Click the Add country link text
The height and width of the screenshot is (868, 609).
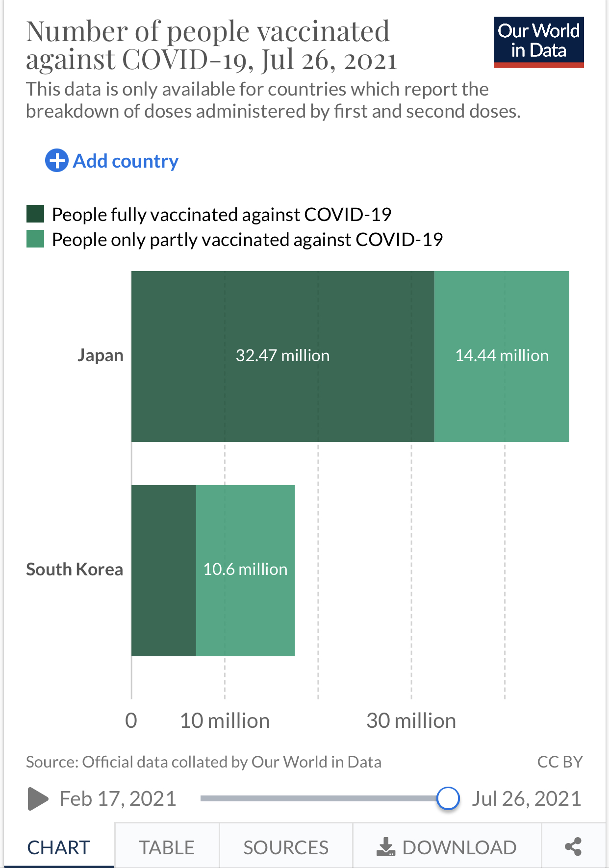click(126, 161)
